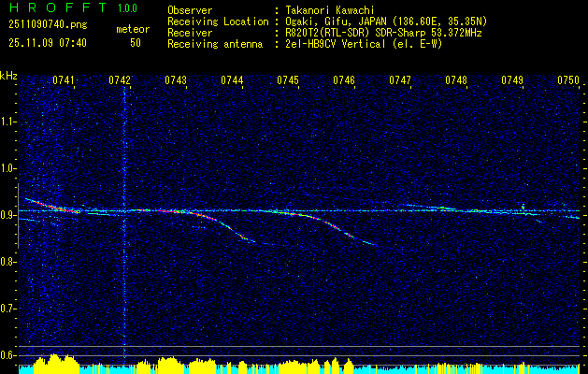Click the kHz axis unit label

click(x=8, y=77)
